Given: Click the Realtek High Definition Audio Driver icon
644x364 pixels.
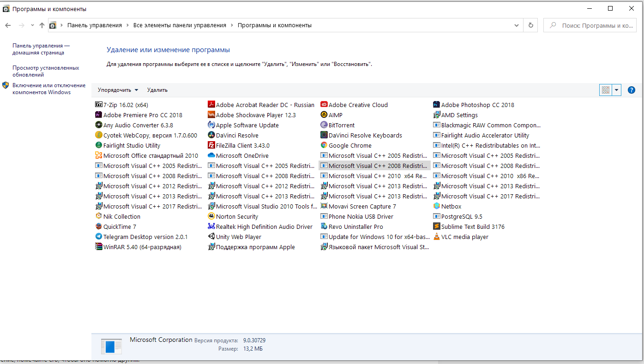Looking at the screenshot, I should [211, 227].
